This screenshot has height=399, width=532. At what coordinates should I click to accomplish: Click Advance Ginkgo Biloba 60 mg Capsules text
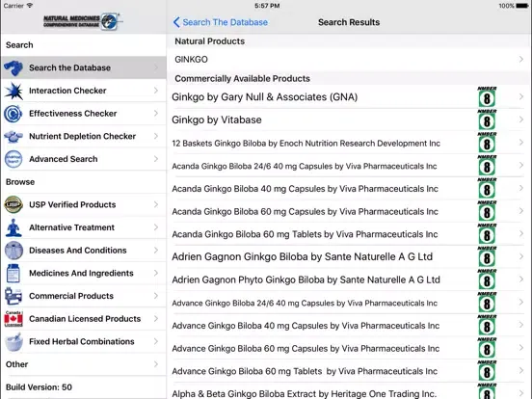point(306,349)
